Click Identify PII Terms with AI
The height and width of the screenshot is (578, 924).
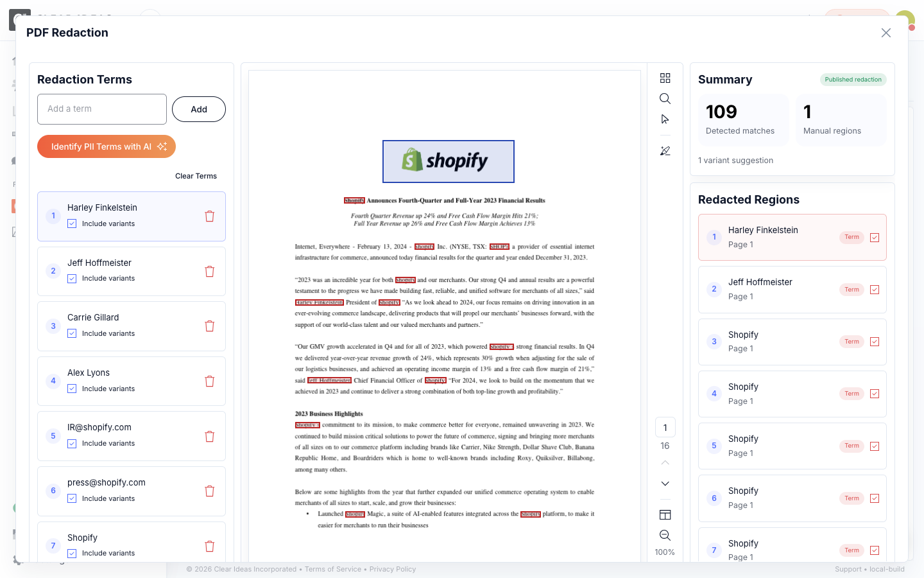[107, 146]
